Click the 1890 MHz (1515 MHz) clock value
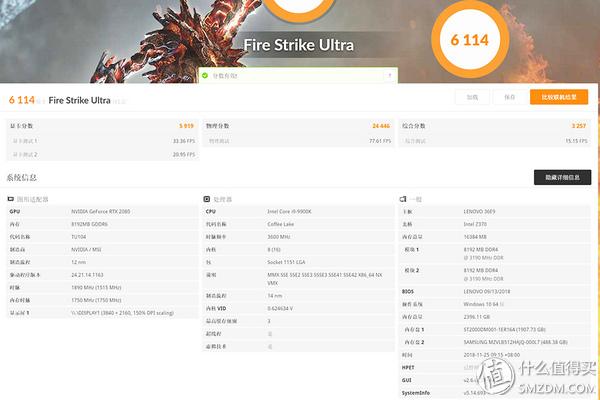The width and height of the screenshot is (600, 400). point(96,287)
